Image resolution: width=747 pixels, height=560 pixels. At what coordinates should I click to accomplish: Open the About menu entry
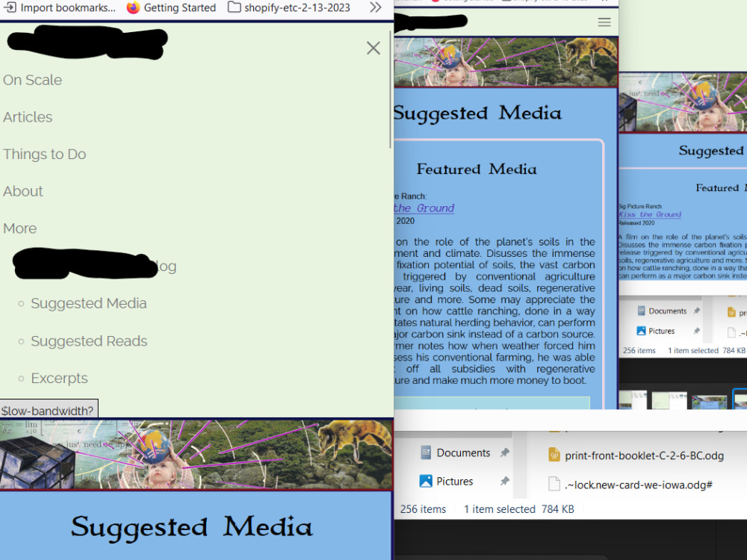[23, 191]
